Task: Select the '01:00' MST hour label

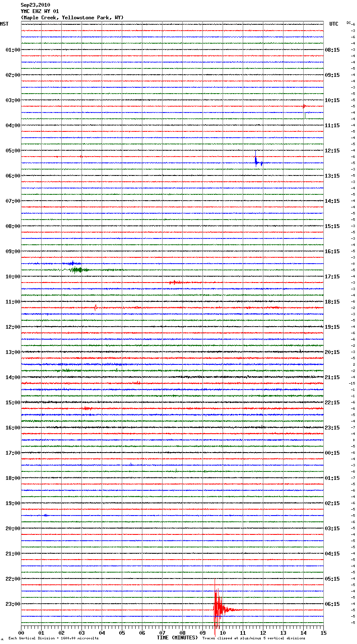Action: [x=13, y=50]
